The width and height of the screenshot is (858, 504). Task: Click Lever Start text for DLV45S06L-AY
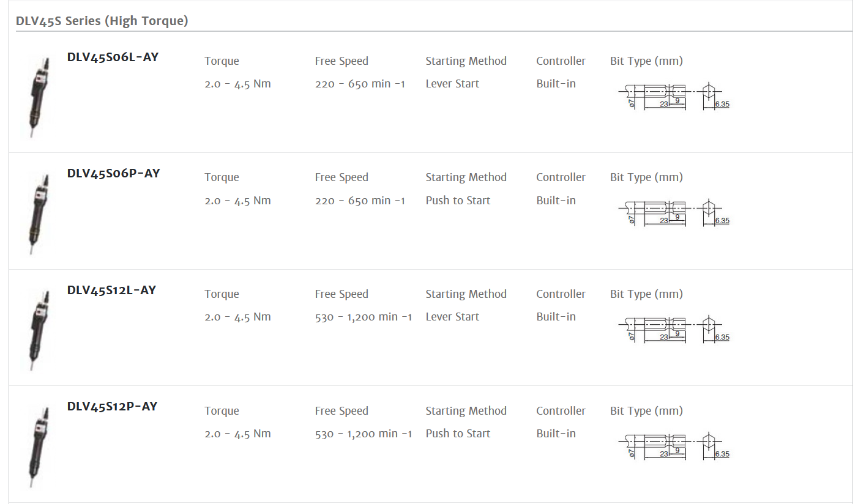452,84
